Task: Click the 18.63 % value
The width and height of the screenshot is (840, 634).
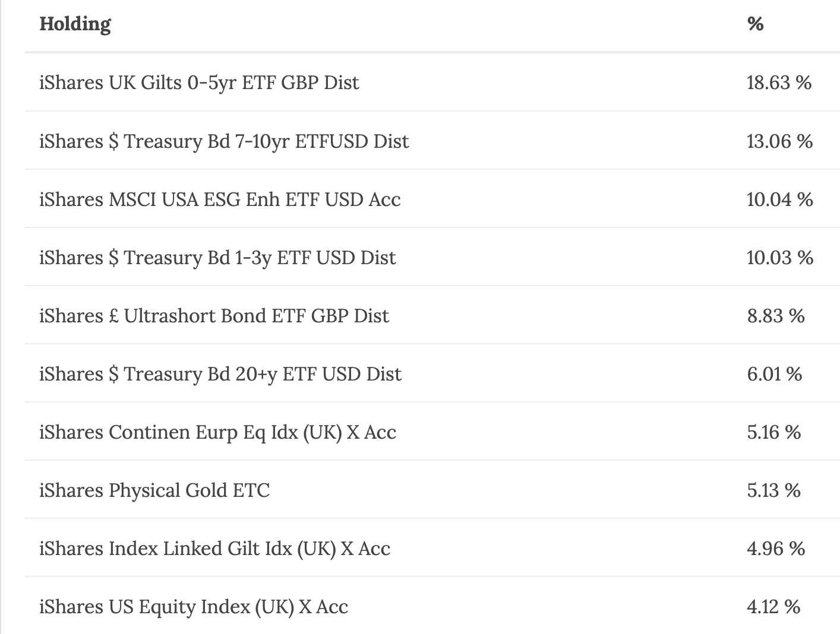Action: pyautogui.click(x=779, y=83)
